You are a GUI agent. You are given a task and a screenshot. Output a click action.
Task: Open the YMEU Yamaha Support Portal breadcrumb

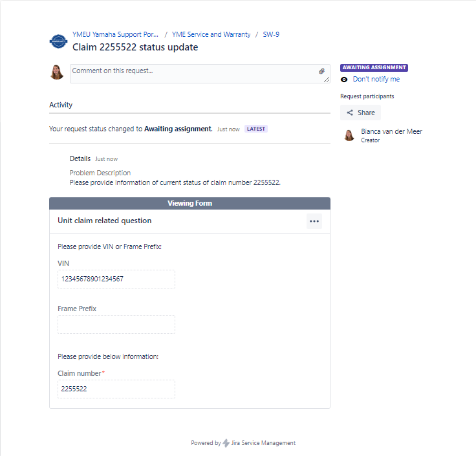coord(115,34)
